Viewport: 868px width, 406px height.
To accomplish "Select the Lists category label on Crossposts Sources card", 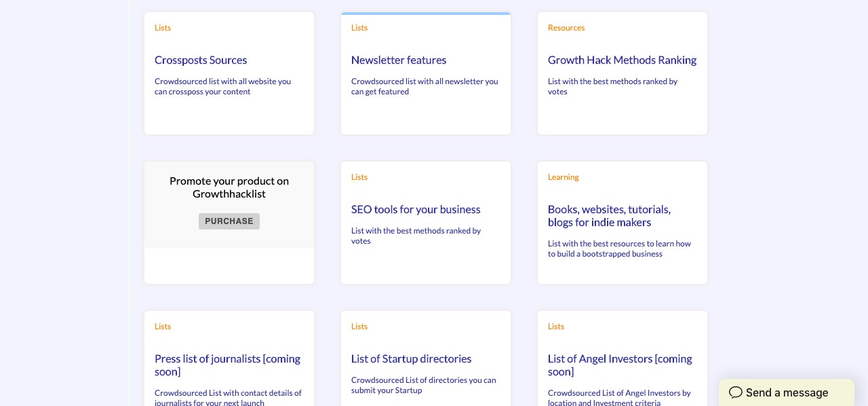I will pos(163,27).
